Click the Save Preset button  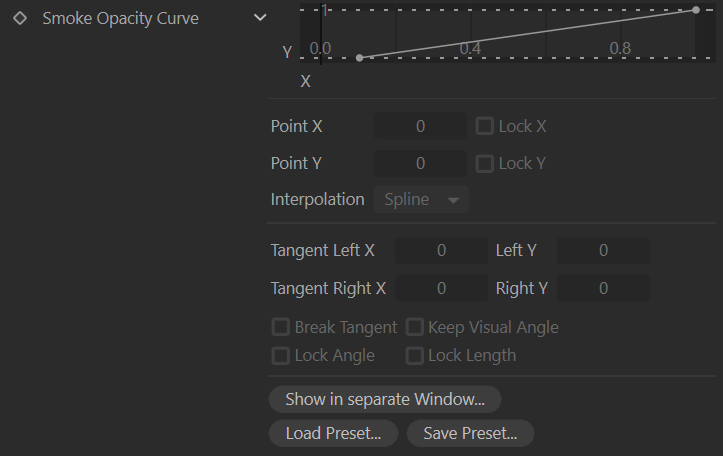(x=470, y=433)
